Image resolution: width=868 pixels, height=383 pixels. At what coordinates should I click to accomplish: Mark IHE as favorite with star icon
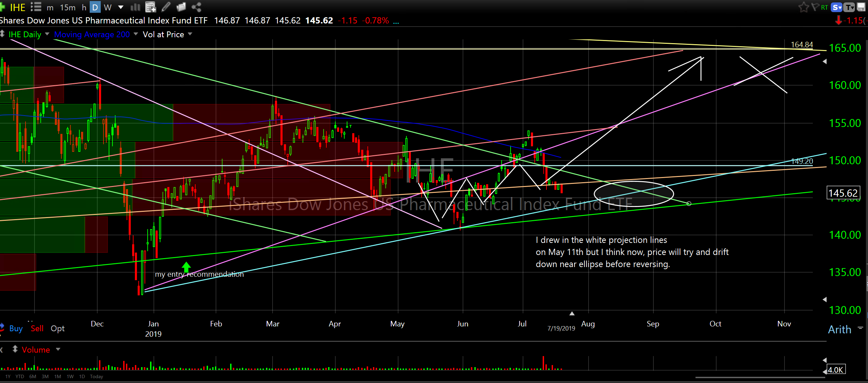click(x=803, y=7)
